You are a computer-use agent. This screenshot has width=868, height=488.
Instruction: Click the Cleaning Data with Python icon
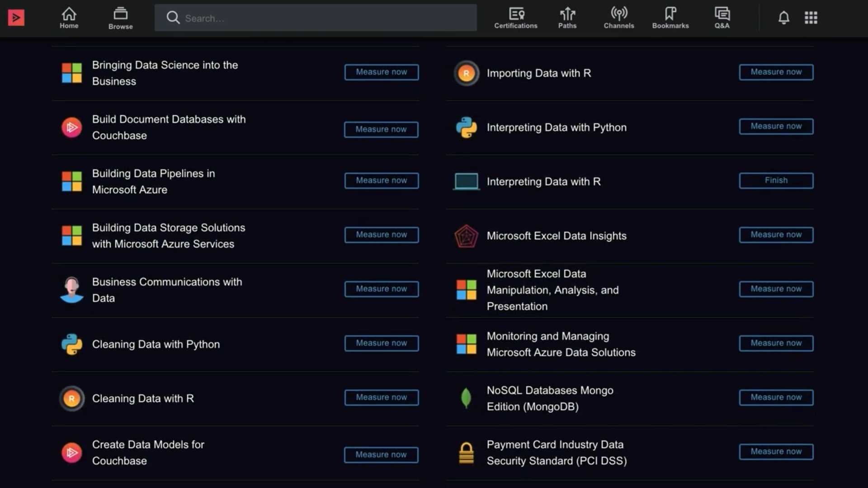click(x=72, y=344)
